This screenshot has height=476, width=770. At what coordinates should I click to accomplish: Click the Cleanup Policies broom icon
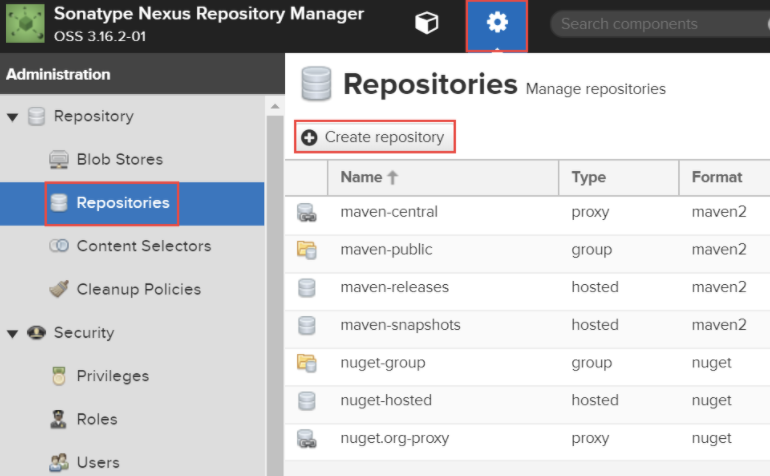59,289
